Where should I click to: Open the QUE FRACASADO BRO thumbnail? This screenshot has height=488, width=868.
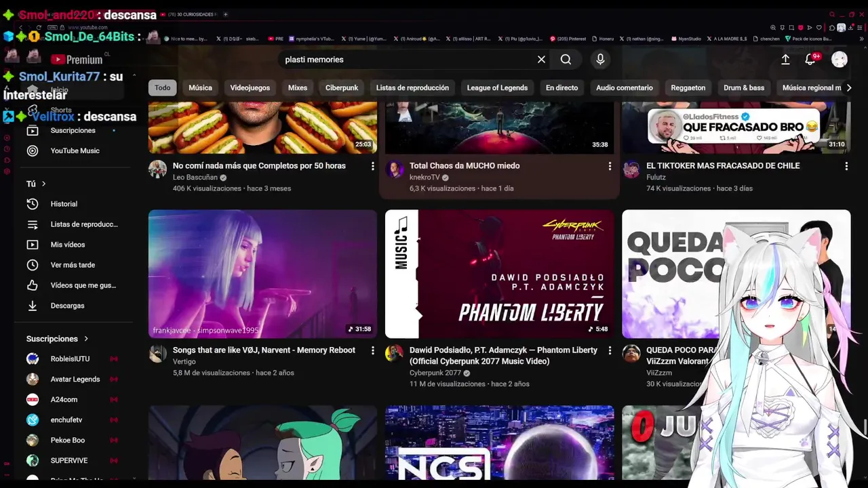coord(736,127)
